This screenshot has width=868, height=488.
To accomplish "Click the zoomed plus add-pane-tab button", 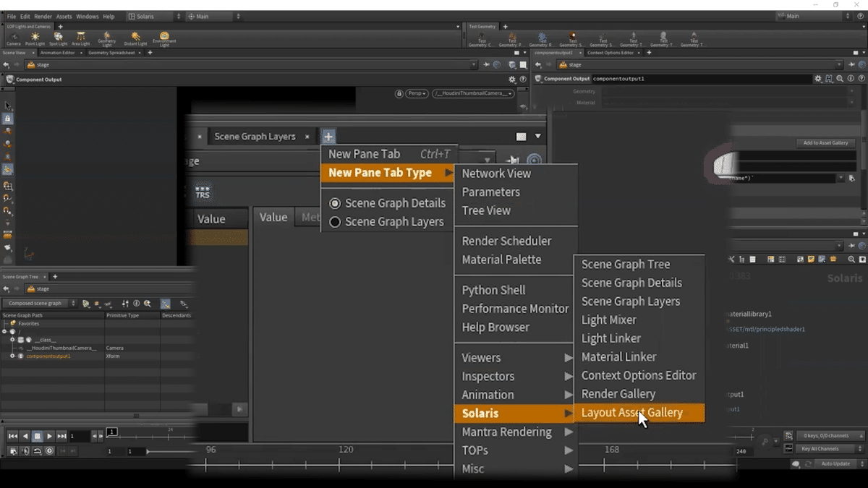I will coord(328,136).
